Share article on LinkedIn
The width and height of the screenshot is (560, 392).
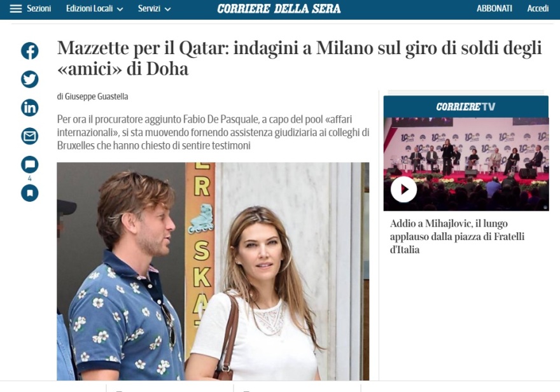tap(30, 108)
